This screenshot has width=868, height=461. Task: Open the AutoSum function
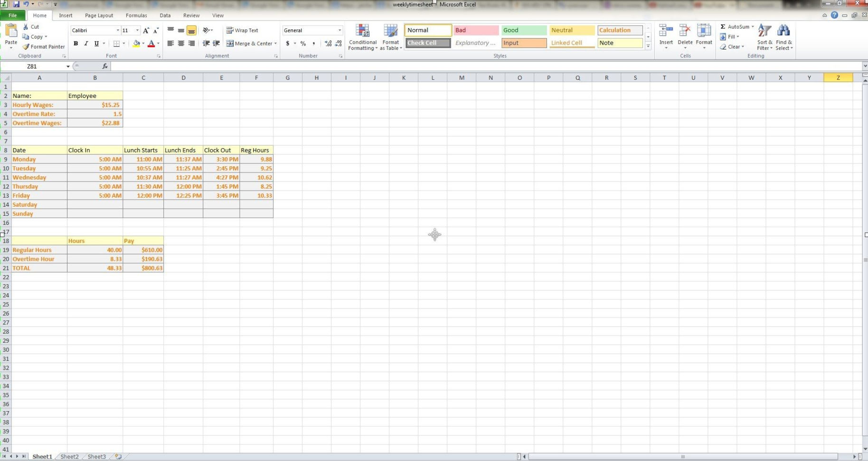[x=735, y=27]
